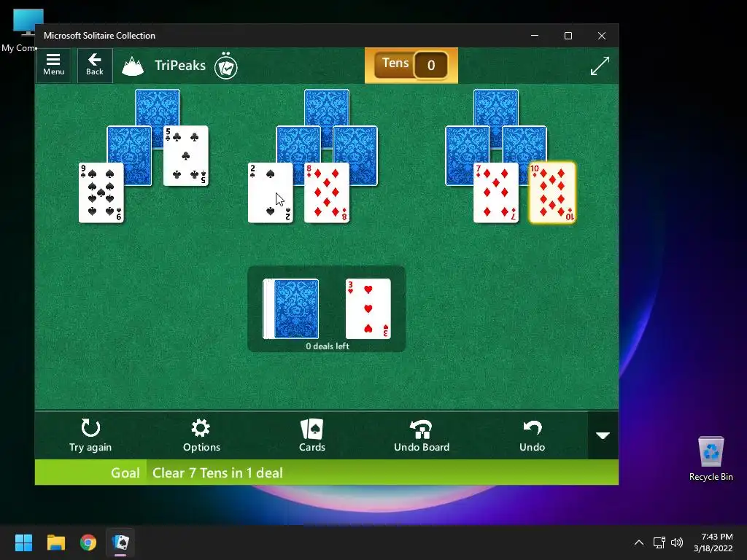
Task: Select Undo Board
Action: (x=422, y=435)
